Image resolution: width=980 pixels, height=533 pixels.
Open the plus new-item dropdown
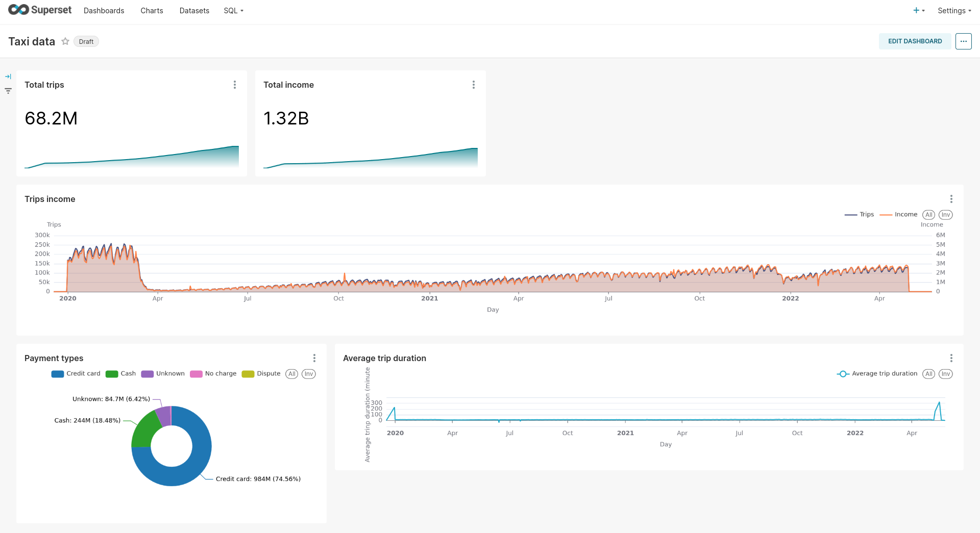pos(918,11)
